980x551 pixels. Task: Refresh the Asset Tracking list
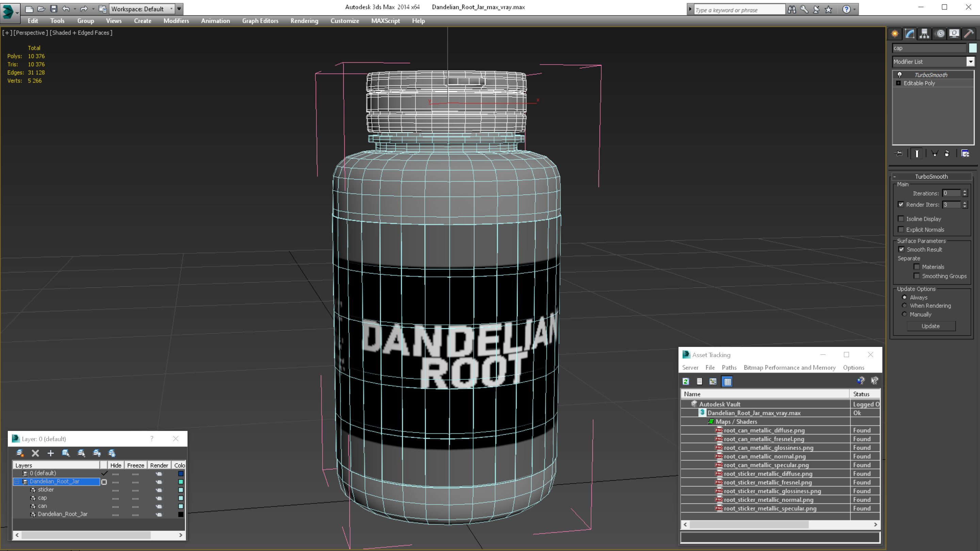tap(686, 381)
